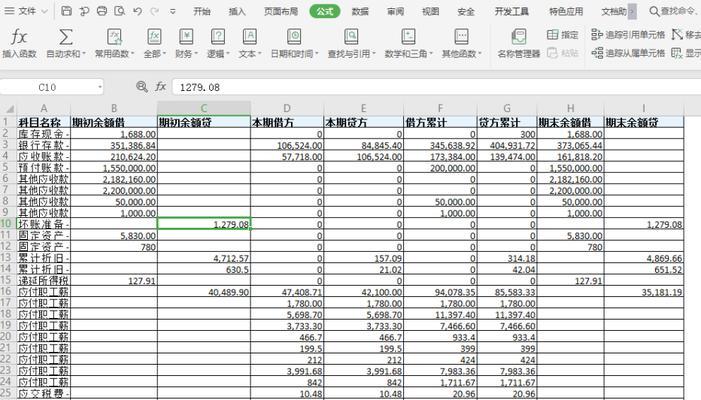Click the Redo arrow icon
This screenshot has width=701, height=400.
click(x=155, y=11)
